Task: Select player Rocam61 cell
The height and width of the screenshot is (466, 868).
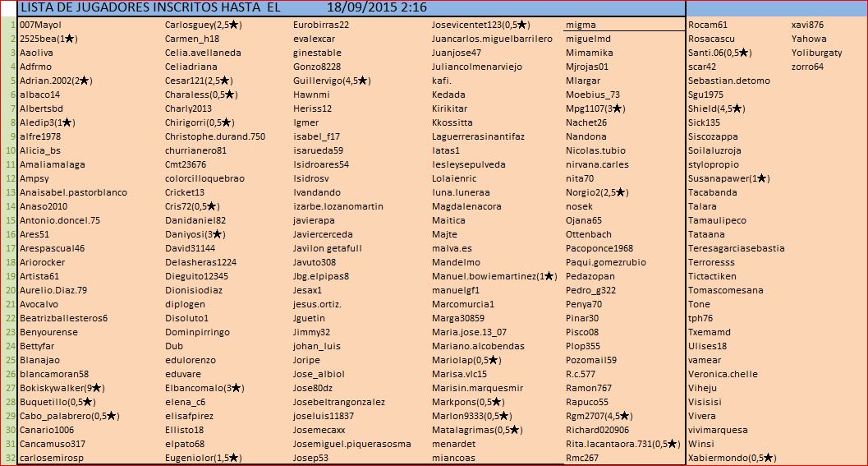Action: pyautogui.click(x=708, y=25)
